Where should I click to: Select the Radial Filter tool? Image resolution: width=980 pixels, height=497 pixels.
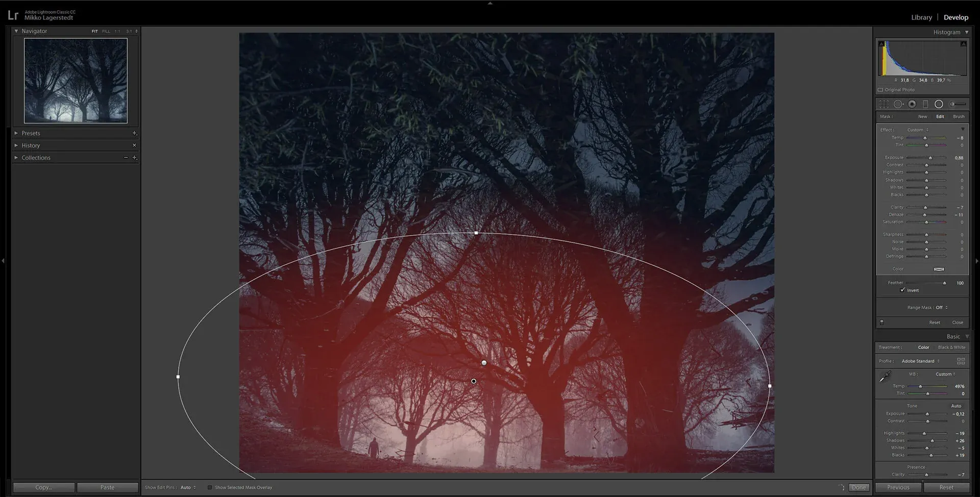click(x=939, y=104)
